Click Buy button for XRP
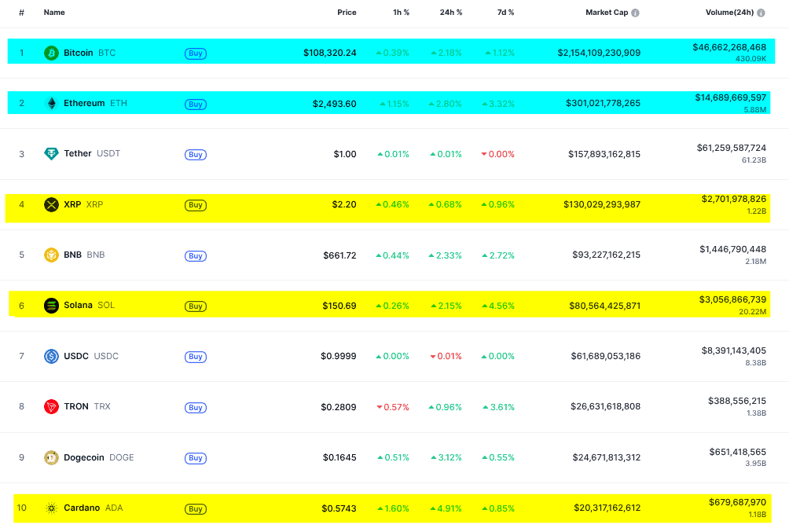The width and height of the screenshot is (789, 532). pyautogui.click(x=196, y=205)
